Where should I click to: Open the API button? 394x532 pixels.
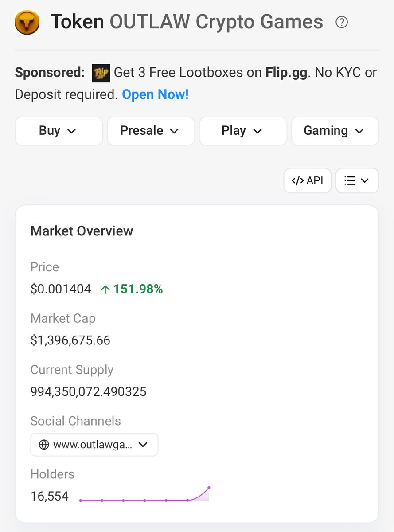(308, 180)
